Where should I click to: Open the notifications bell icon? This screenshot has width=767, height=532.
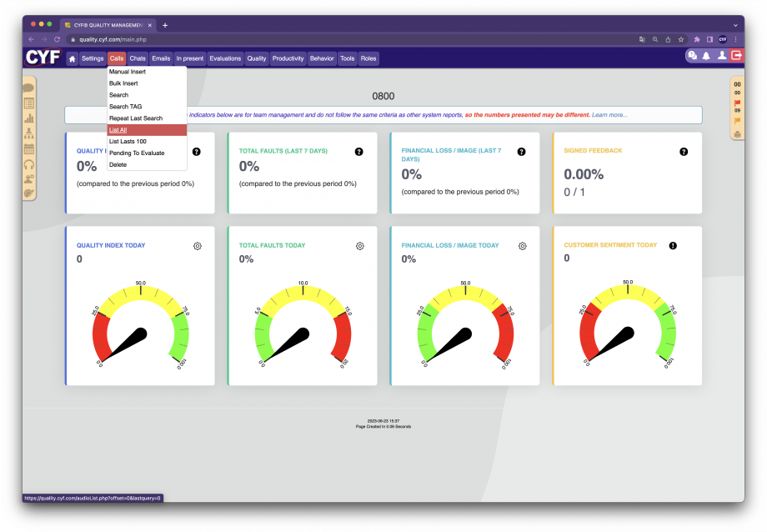point(706,55)
